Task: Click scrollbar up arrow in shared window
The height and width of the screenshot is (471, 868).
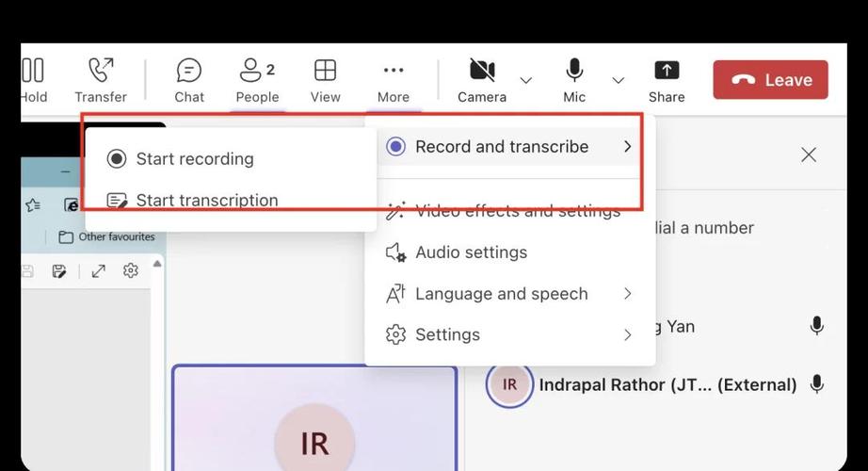Action: [157, 264]
